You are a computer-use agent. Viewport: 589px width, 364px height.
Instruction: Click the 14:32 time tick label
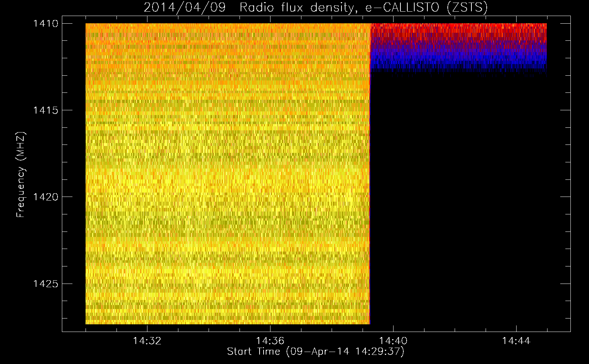tap(147, 341)
